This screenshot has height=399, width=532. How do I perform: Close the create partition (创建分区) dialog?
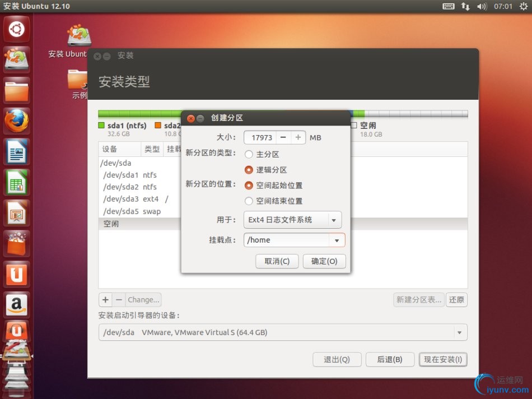190,118
